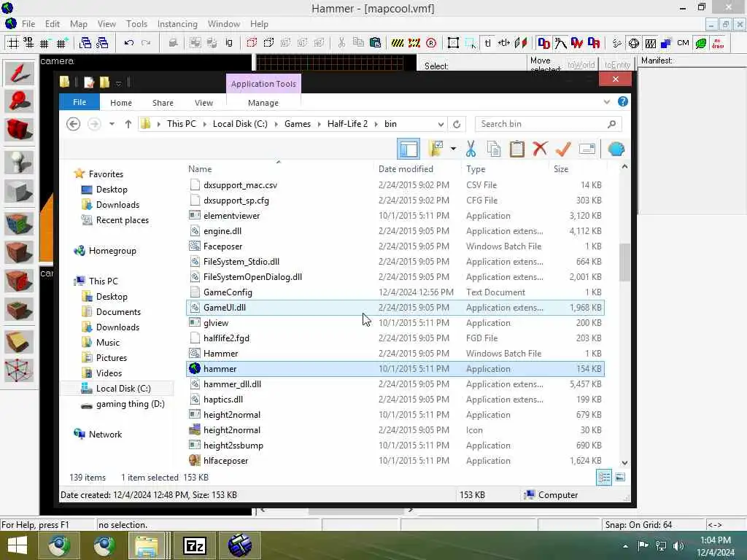Toggle the 'tl' texture lock button
Screen dimensions: 747x560
(x=487, y=43)
